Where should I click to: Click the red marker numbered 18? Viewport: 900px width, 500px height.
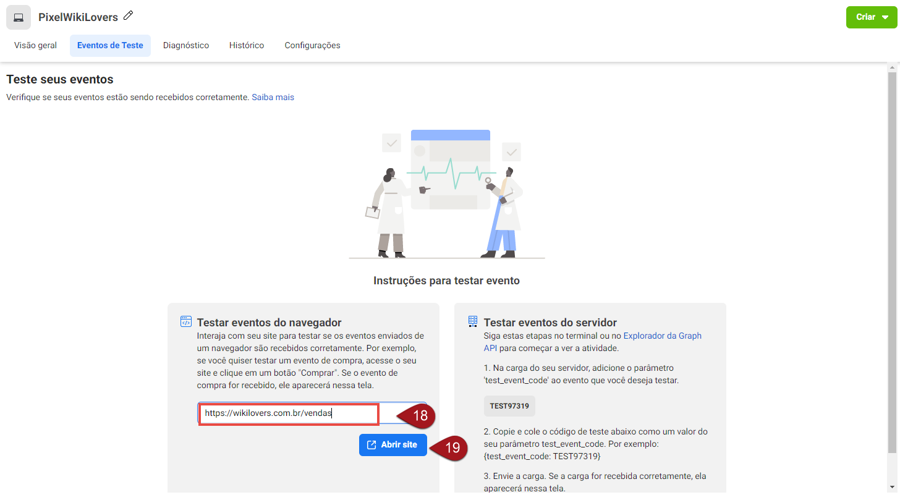[418, 415]
